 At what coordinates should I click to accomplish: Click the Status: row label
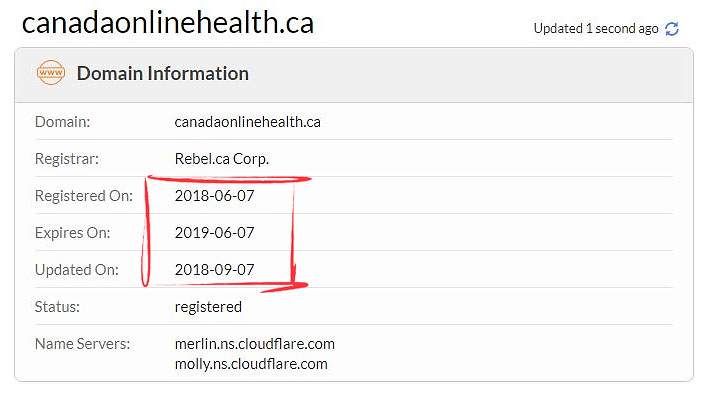pyautogui.click(x=57, y=307)
